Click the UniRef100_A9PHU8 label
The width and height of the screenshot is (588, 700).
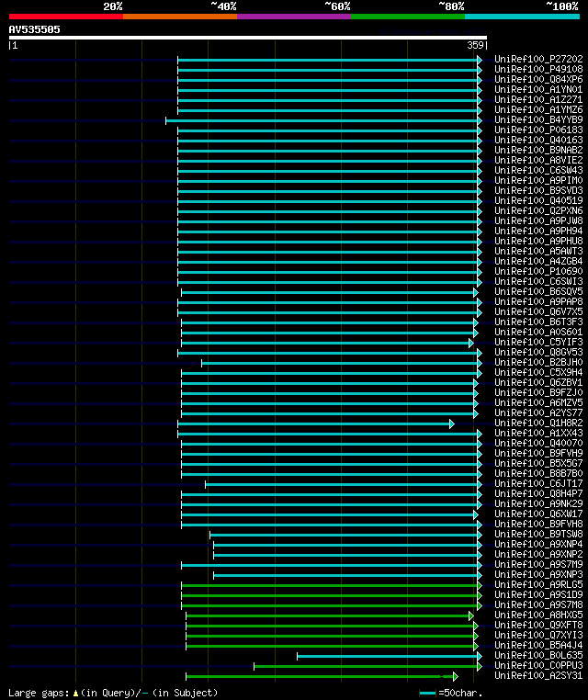[538, 241]
